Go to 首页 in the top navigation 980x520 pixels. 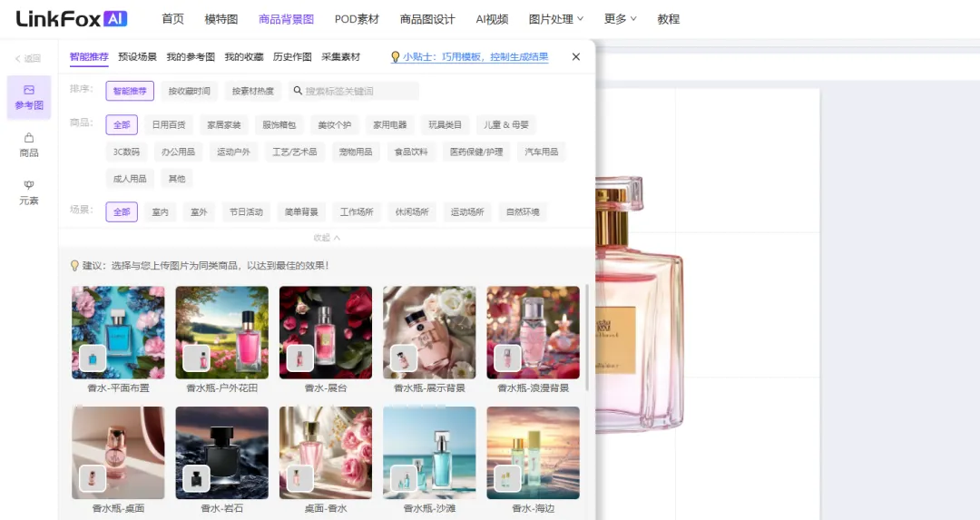(172, 19)
